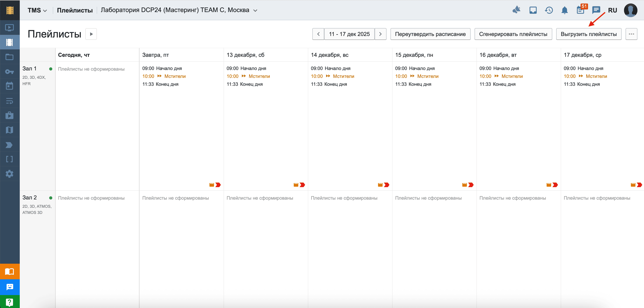Open the news icon with 51 badge

(581, 10)
